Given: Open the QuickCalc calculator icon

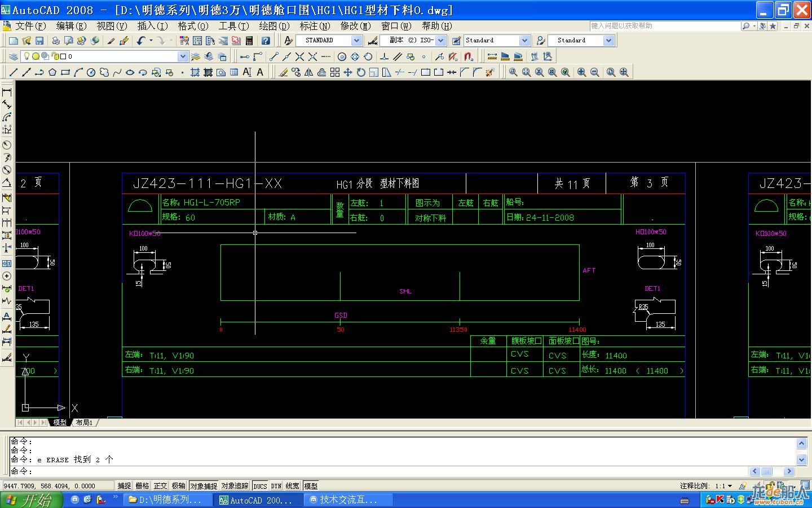Looking at the screenshot, I should click(x=249, y=41).
